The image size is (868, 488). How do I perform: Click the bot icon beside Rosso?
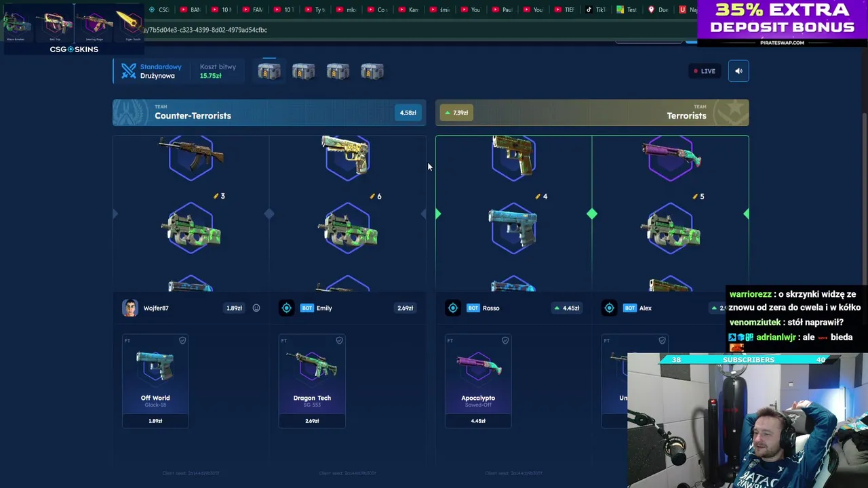click(452, 308)
